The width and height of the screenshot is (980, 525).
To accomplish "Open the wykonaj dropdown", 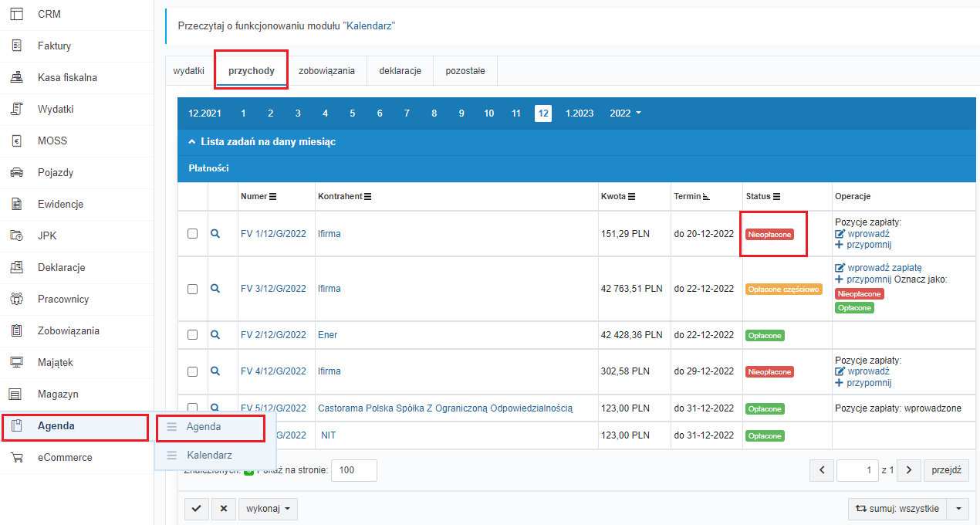I will point(269,509).
